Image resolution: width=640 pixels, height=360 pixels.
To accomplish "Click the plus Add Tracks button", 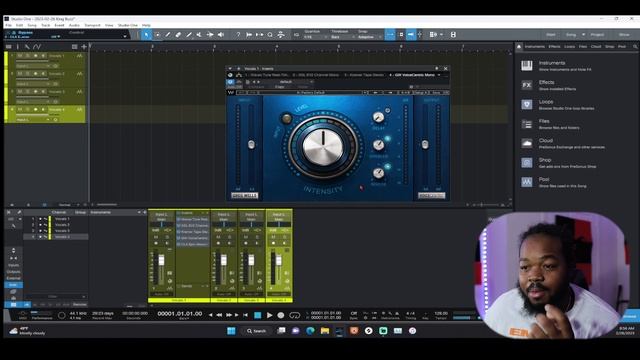I will (x=84, y=47).
